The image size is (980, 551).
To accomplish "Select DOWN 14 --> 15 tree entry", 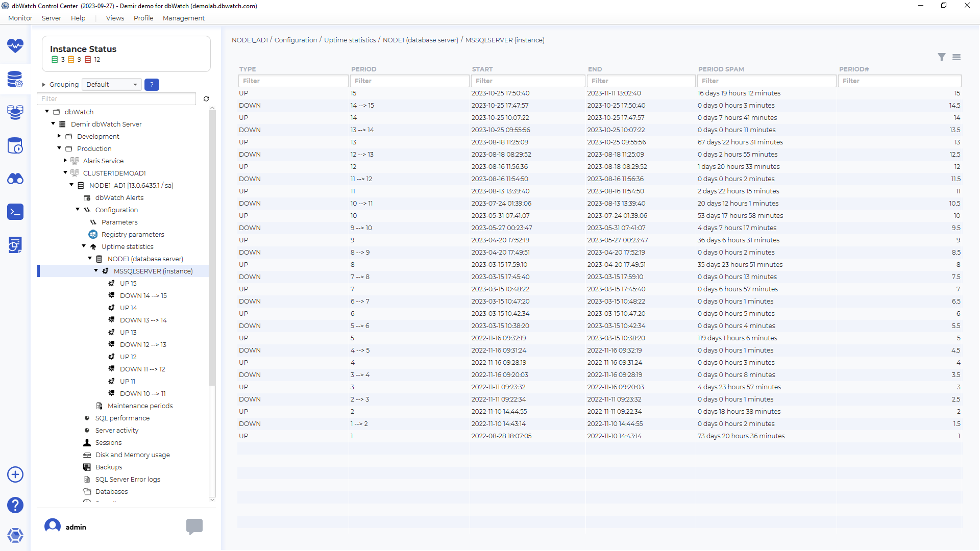I will 143,296.
